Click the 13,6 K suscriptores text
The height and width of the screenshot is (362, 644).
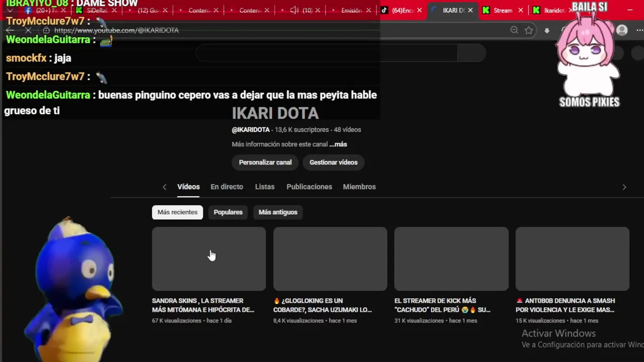pyautogui.click(x=302, y=130)
